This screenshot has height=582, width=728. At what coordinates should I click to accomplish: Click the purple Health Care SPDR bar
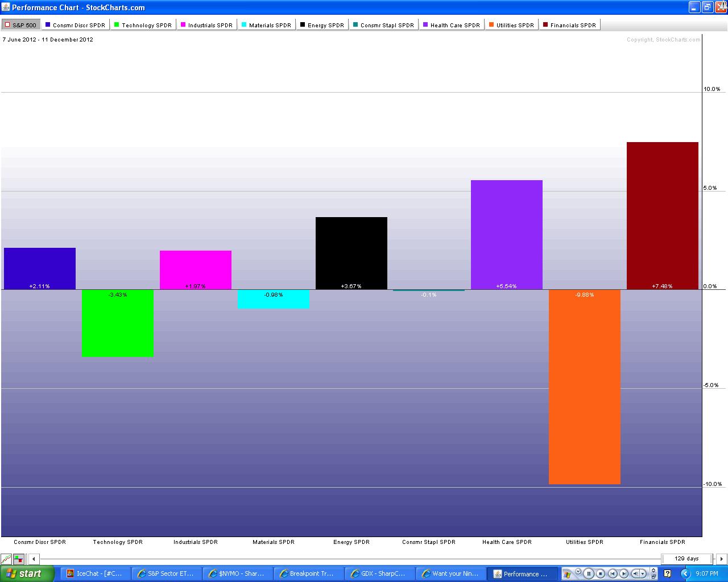point(507,235)
